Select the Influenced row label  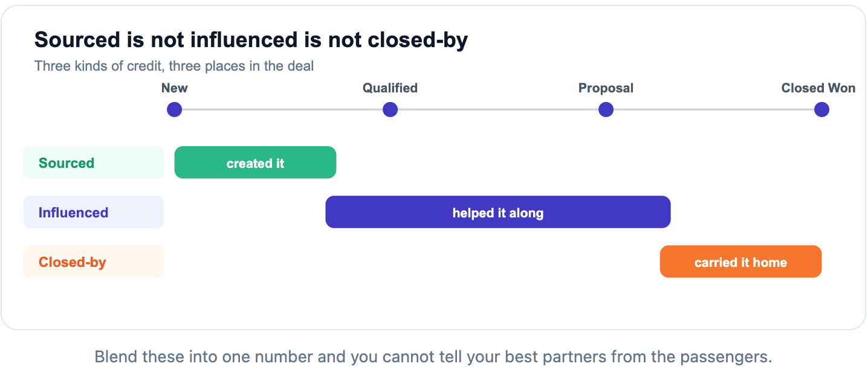tap(94, 212)
